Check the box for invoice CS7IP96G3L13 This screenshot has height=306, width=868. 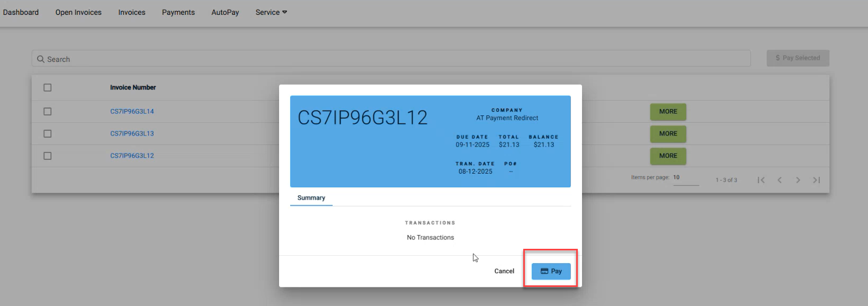tap(48, 134)
